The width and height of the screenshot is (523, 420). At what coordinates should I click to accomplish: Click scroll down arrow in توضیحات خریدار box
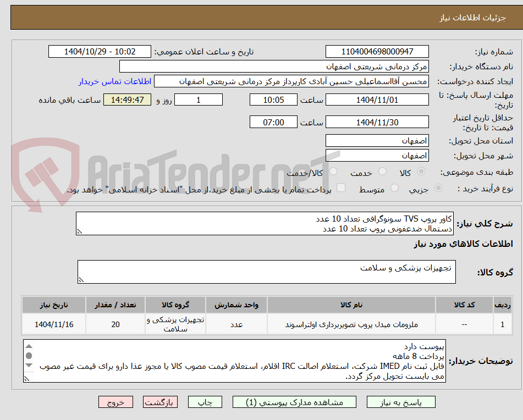point(29,365)
